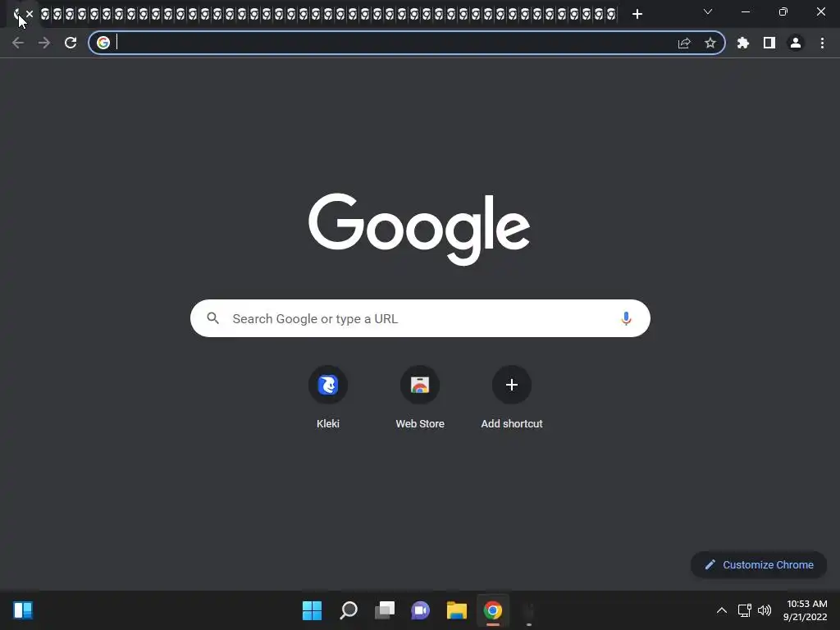The height and width of the screenshot is (630, 840).
Task: Open the Chrome profile menu
Action: tap(796, 43)
